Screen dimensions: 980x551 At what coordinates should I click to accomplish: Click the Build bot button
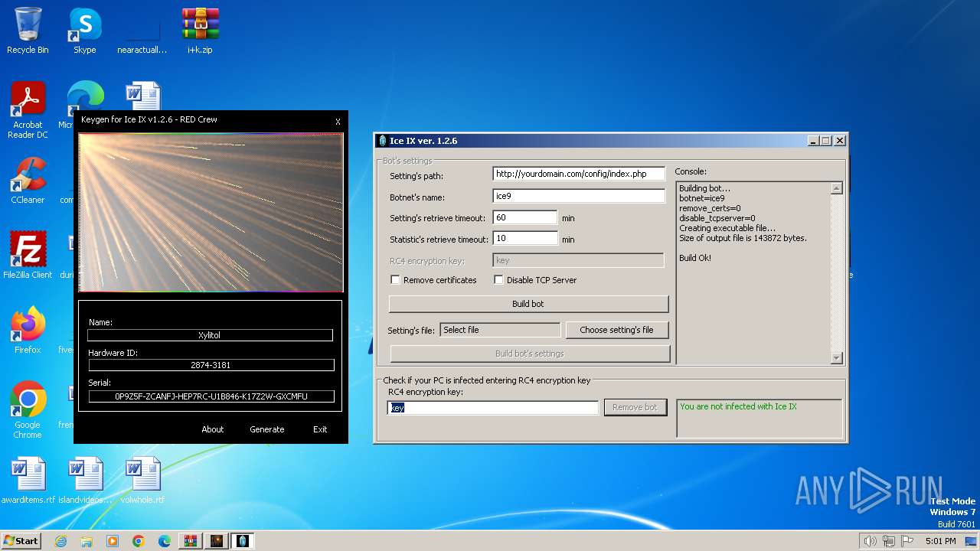pyautogui.click(x=528, y=304)
